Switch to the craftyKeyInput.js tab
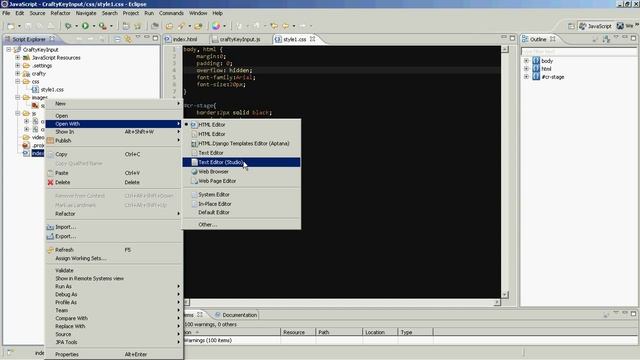Viewport: 640px width, 360px height. coord(236,39)
